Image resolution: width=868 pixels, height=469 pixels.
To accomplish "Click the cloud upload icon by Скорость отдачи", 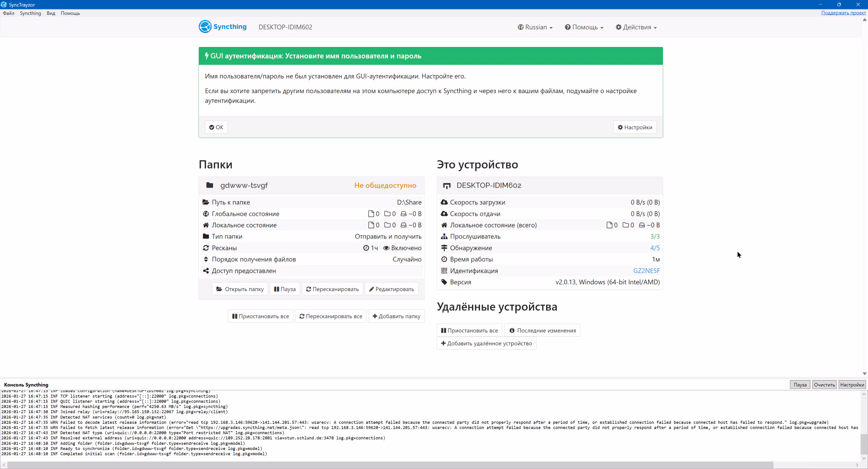I will [444, 214].
